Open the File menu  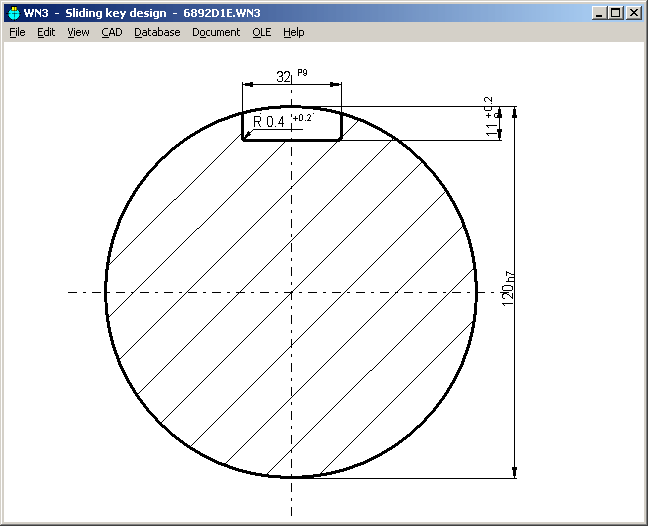click(17, 32)
